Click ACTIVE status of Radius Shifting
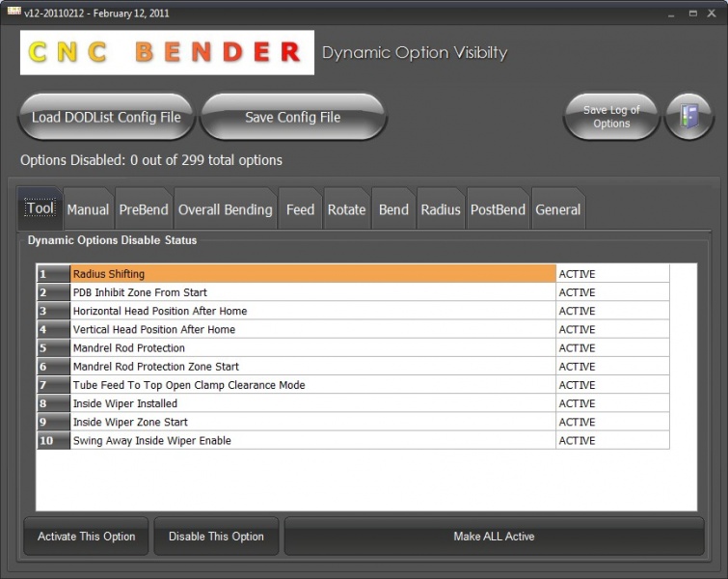The height and width of the screenshot is (579, 728). tap(612, 274)
